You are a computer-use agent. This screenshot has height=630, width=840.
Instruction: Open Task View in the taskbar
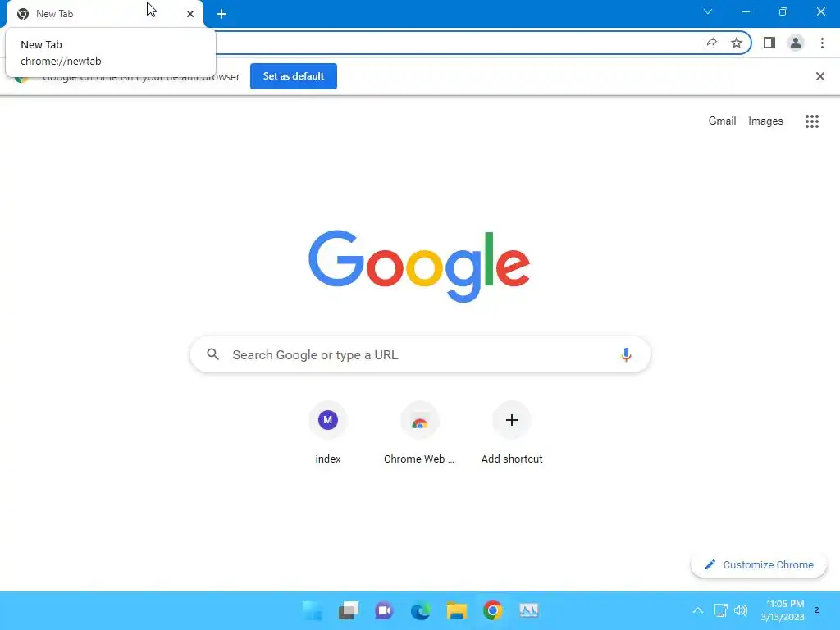point(348,610)
